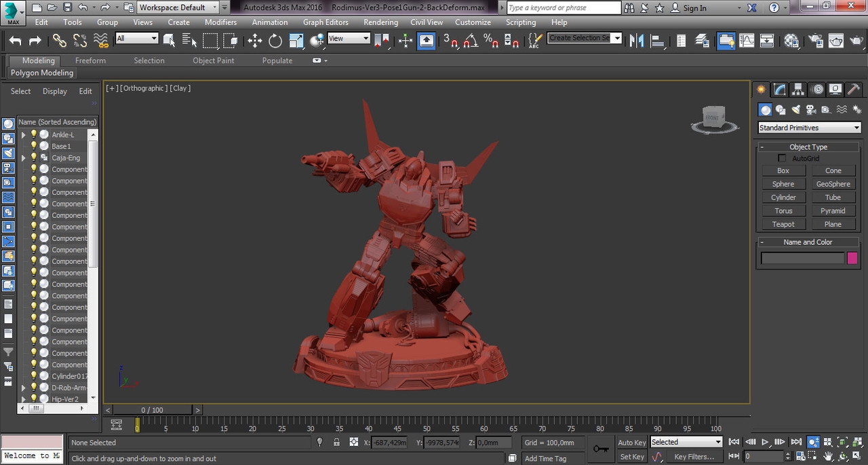The image size is (868, 465).
Task: Enable the AutoGrid checkbox
Action: (782, 158)
